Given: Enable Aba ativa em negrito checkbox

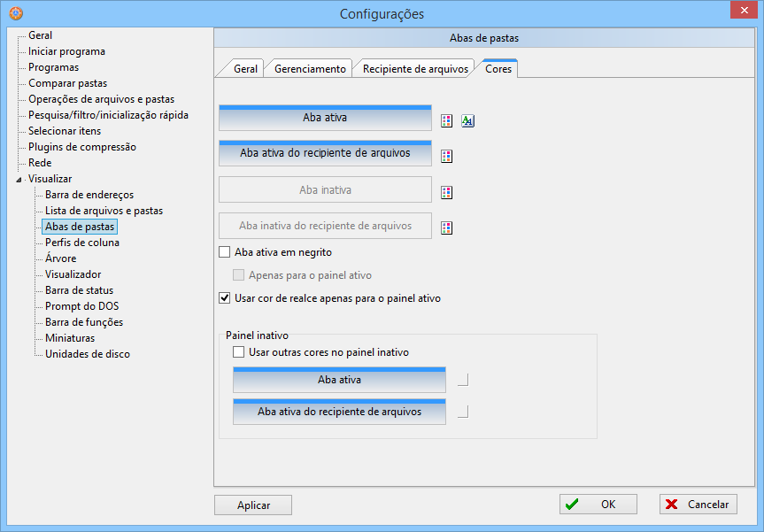Looking at the screenshot, I should [225, 252].
